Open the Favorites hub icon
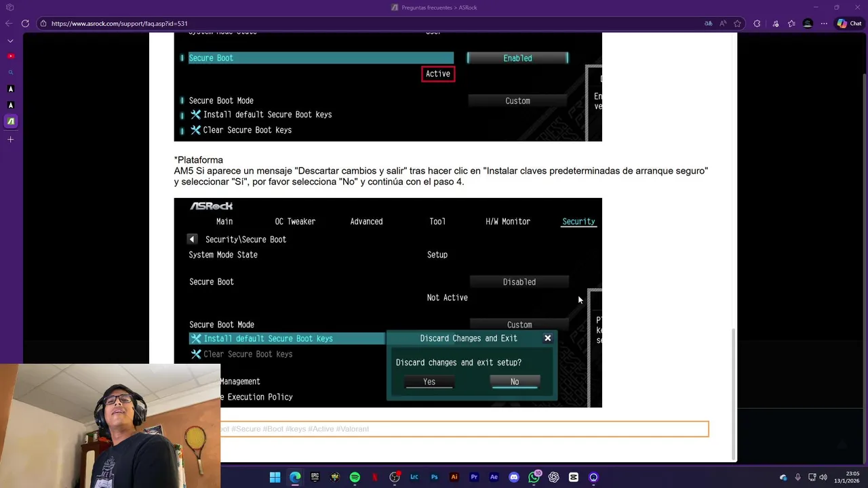The width and height of the screenshot is (868, 488). coord(791,23)
